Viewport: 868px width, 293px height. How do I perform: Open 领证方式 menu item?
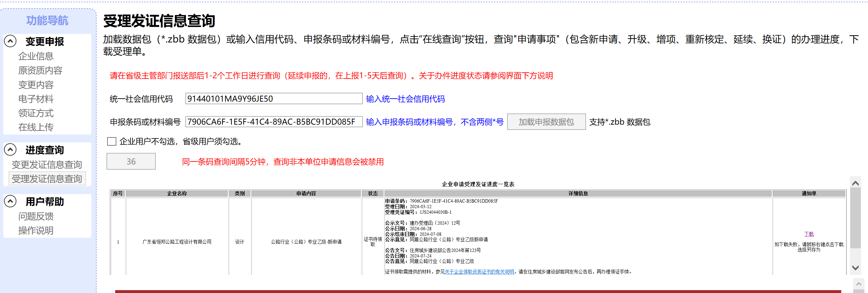(x=36, y=113)
